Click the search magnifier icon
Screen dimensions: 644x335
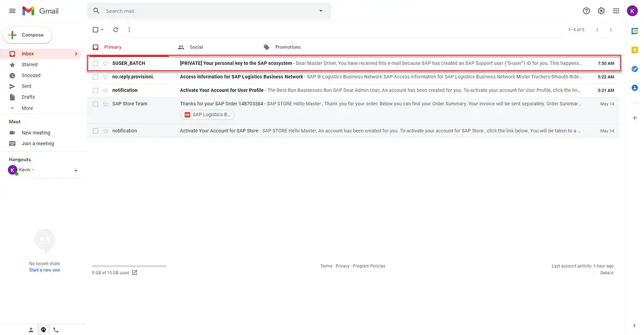pos(96,11)
